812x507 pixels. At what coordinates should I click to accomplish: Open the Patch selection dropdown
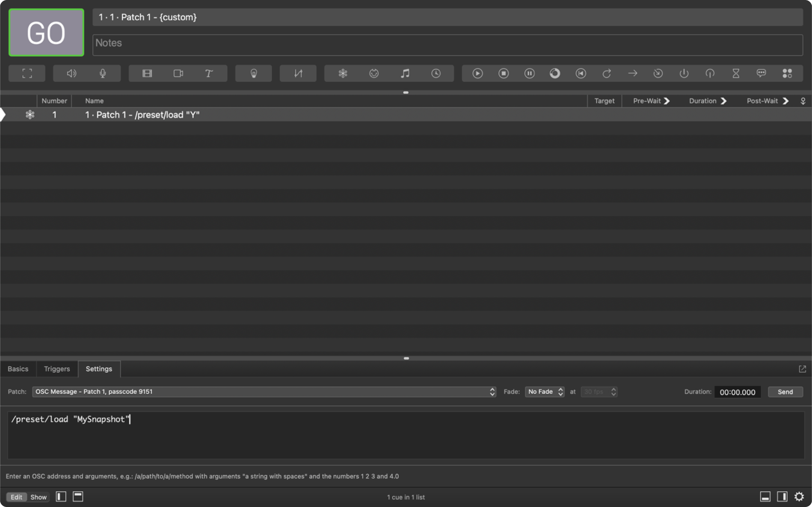click(x=492, y=391)
